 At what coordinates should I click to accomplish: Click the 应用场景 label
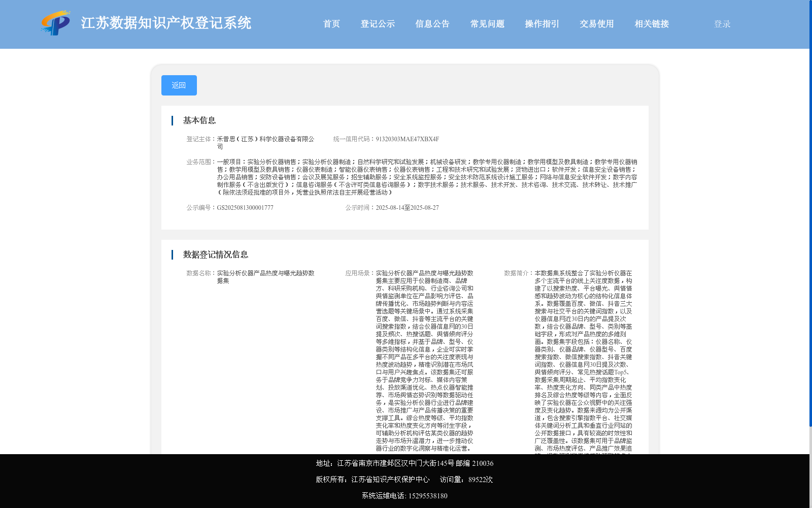coord(360,273)
